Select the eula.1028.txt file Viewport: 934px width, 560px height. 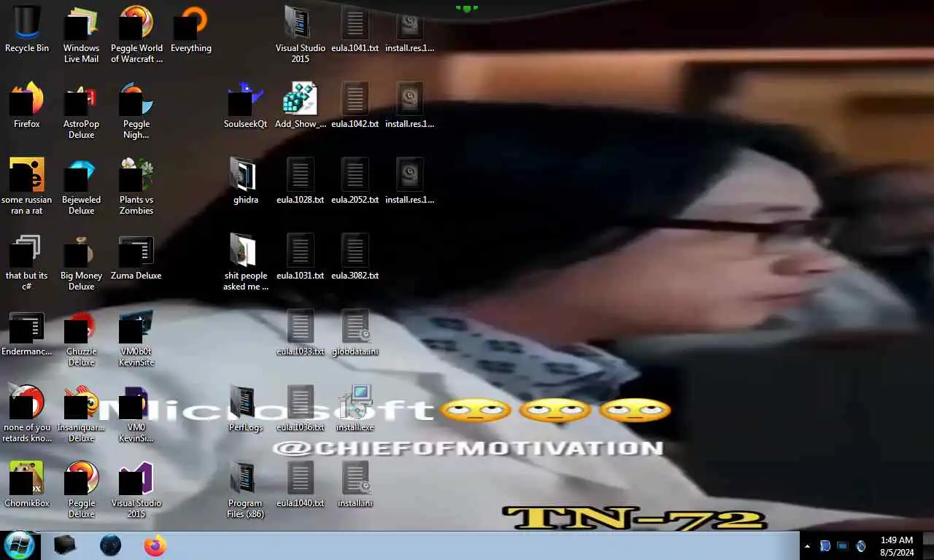coord(300,181)
